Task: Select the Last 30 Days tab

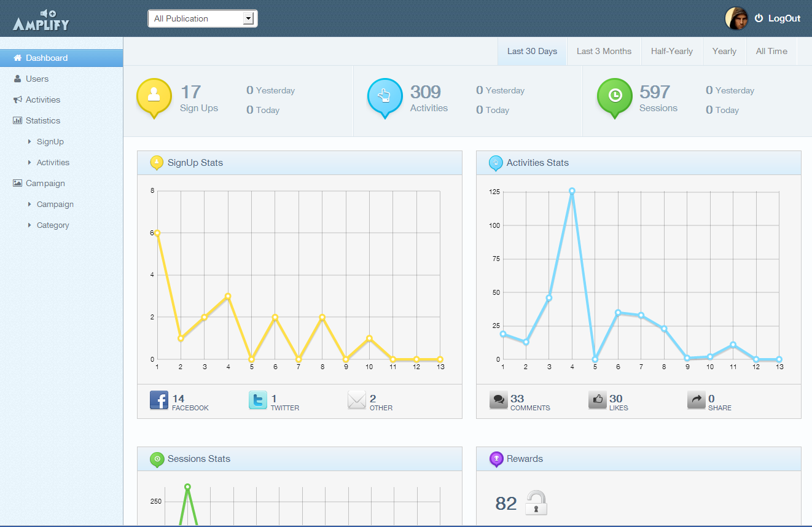Action: point(532,51)
